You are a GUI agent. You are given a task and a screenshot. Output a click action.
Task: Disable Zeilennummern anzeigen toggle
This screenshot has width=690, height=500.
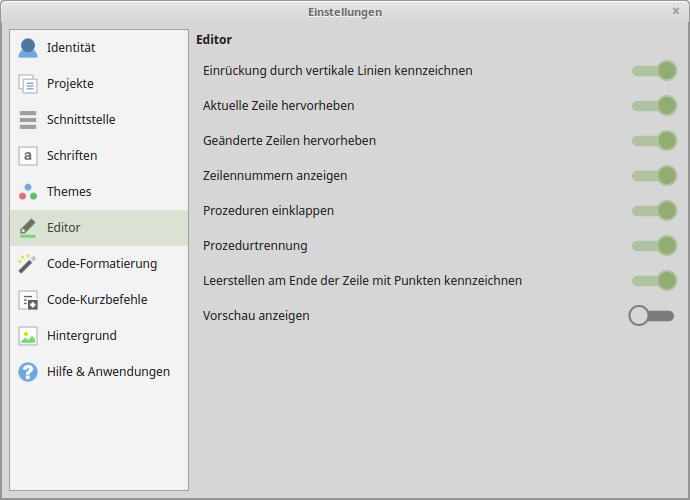coord(654,176)
